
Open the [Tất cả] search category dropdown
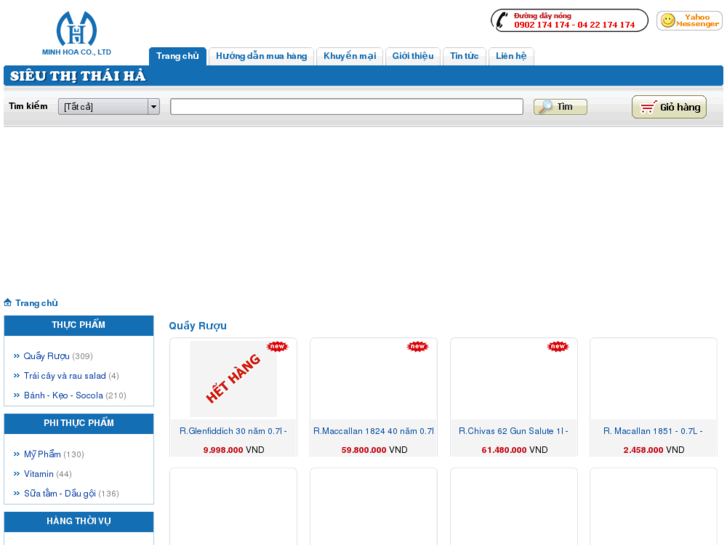pos(109,107)
